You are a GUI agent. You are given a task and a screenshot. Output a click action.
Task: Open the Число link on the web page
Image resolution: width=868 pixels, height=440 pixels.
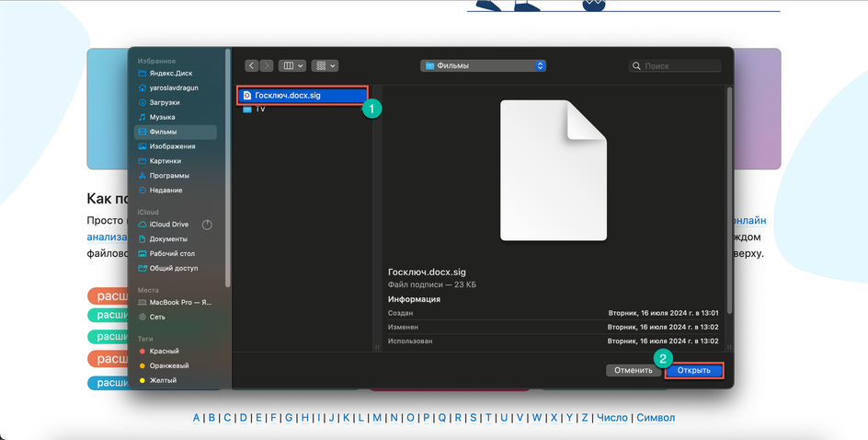pyautogui.click(x=612, y=418)
